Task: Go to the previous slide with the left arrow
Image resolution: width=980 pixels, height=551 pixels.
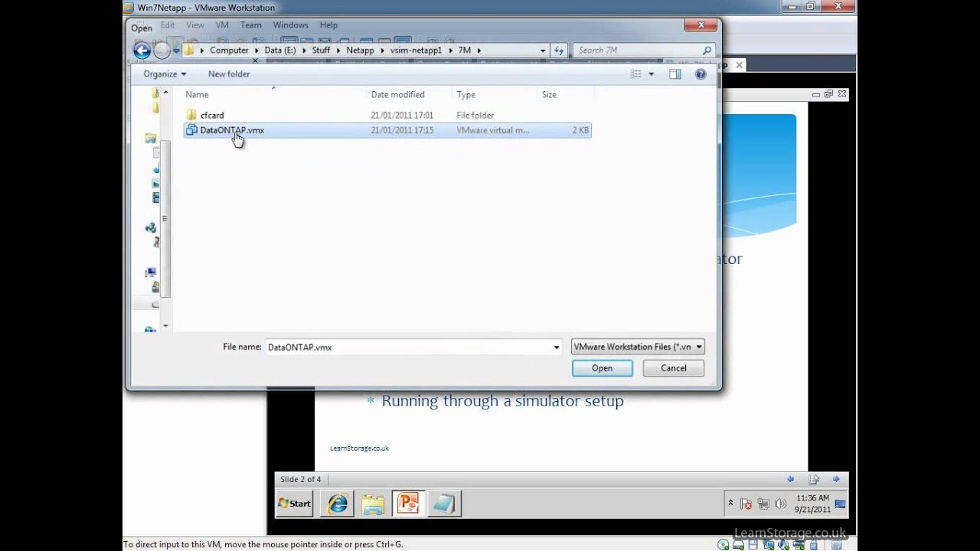Action: click(x=791, y=479)
